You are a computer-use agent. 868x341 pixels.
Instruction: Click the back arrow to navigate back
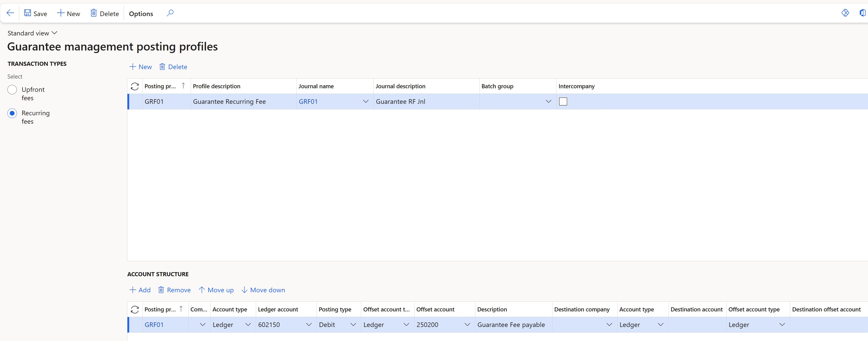click(x=10, y=12)
